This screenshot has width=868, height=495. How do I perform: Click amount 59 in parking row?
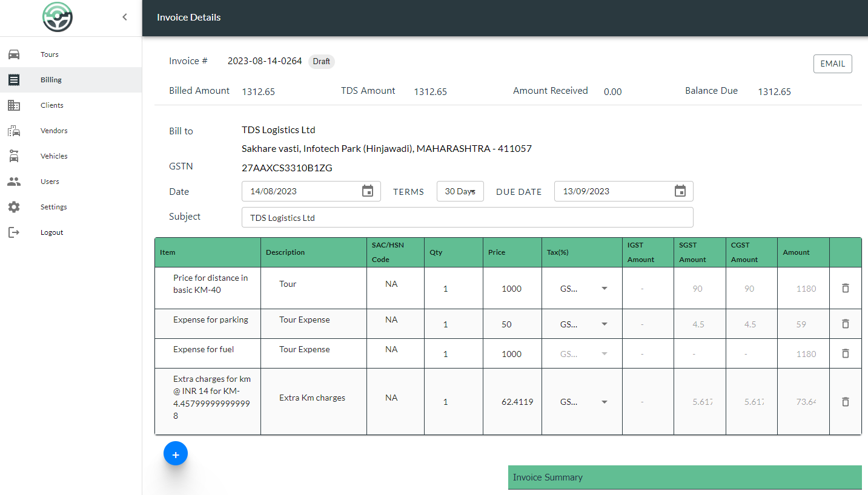click(x=801, y=324)
